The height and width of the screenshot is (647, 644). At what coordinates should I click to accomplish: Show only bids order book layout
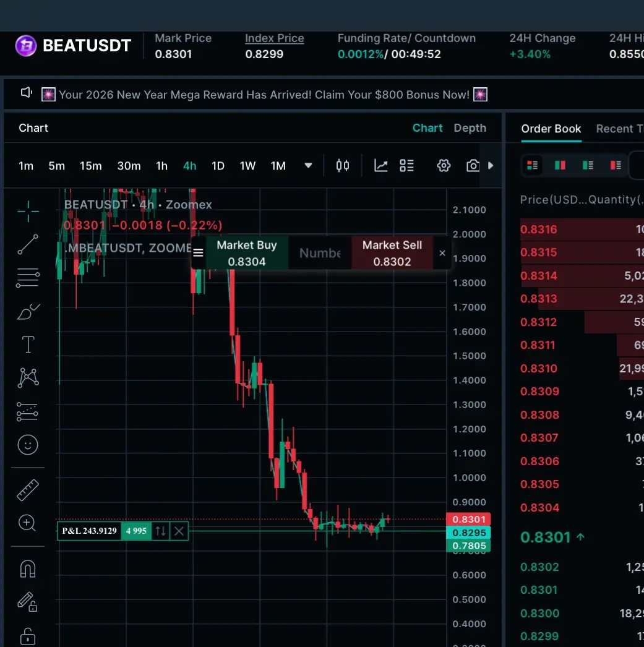click(588, 165)
